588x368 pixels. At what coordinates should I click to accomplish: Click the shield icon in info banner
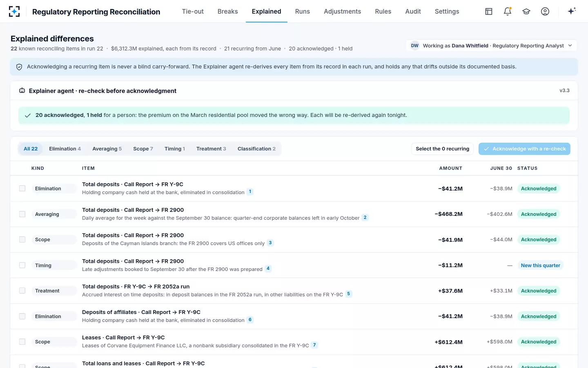point(19,67)
